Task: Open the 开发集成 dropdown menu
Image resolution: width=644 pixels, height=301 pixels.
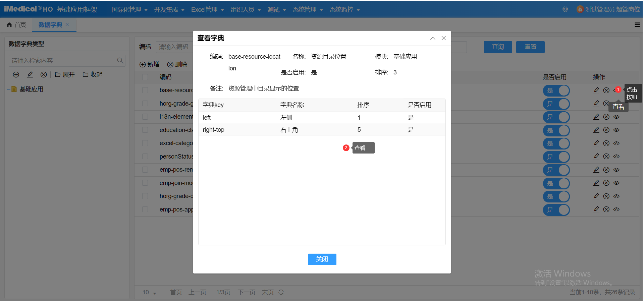Action: (x=169, y=9)
